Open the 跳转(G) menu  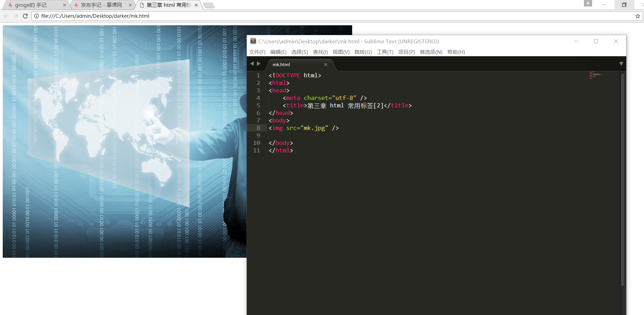coord(363,52)
